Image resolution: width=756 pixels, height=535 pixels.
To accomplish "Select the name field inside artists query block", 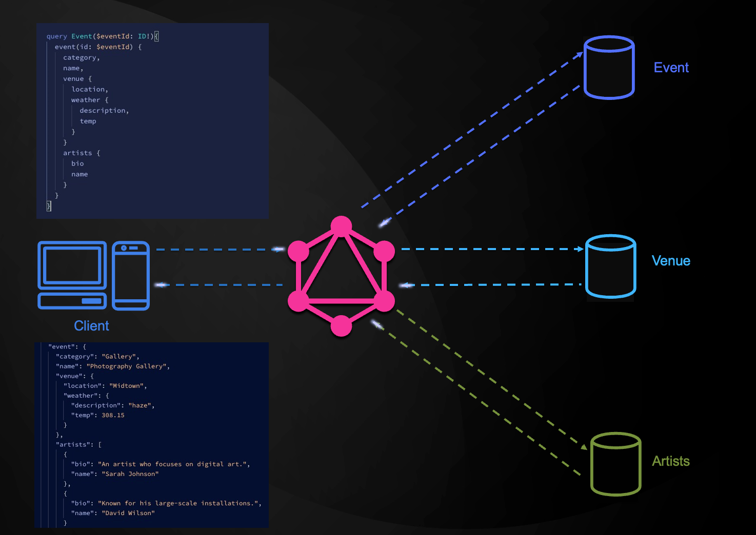I will 79,174.
